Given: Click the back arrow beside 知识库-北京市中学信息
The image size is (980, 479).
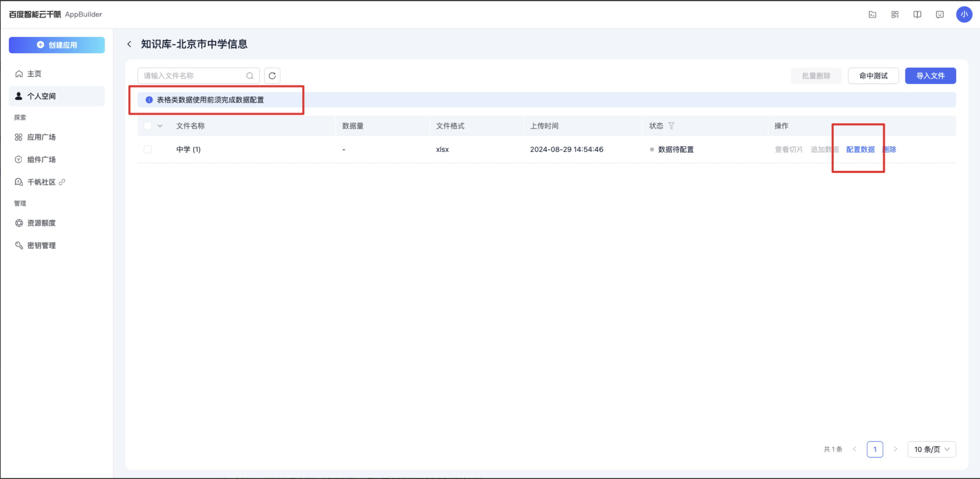Looking at the screenshot, I should 129,44.
